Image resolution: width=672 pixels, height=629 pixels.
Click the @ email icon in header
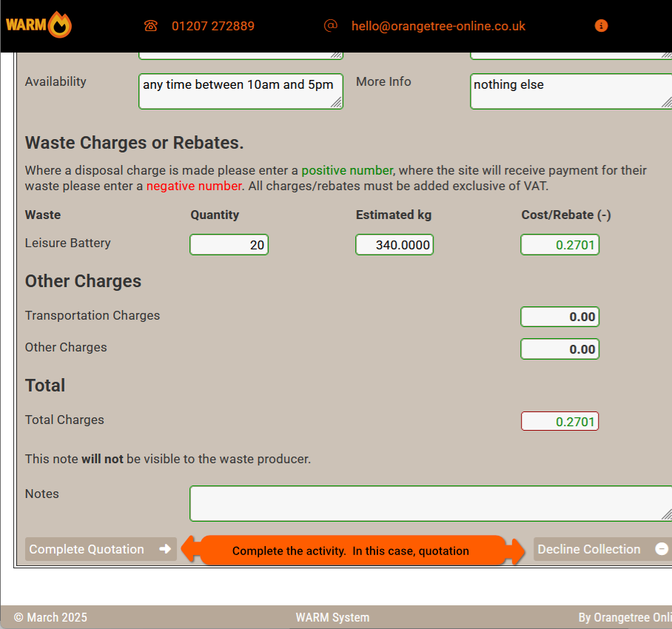point(330,25)
